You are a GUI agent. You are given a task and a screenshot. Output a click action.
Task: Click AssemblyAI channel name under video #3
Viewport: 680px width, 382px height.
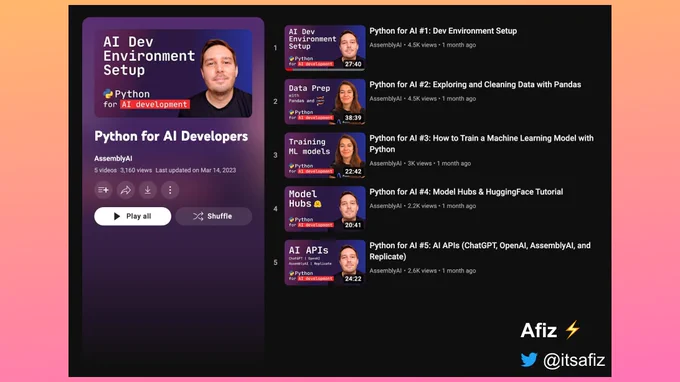click(386, 163)
